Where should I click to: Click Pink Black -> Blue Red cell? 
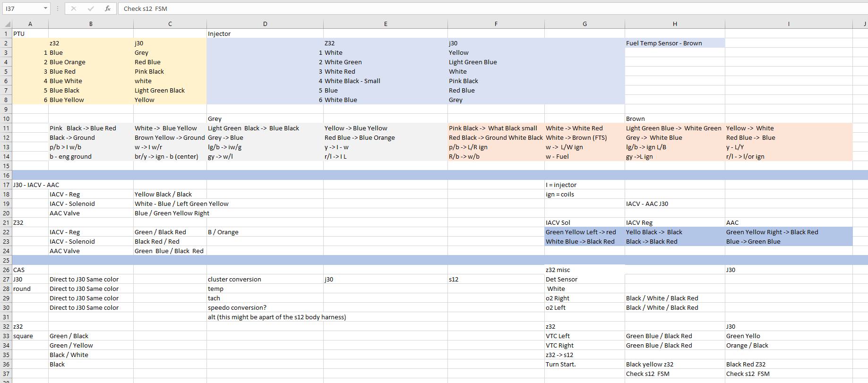pyautogui.click(x=91, y=128)
